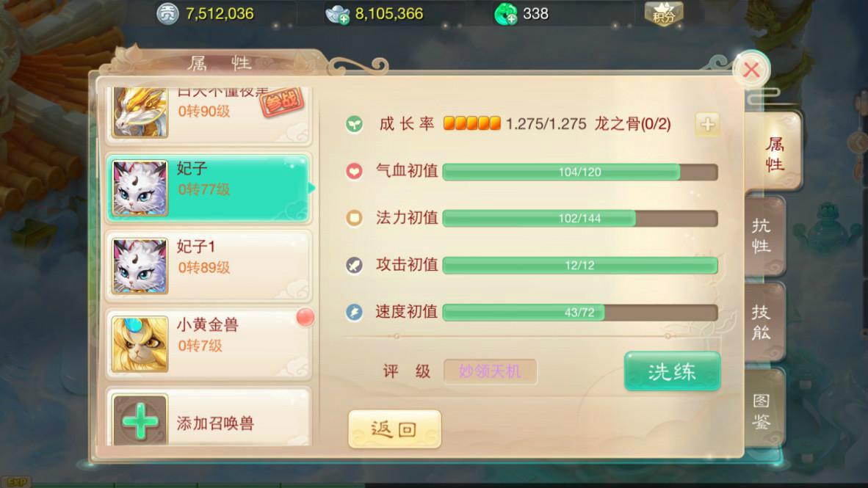
Task: Click the red heart 气血初值 icon
Action: point(354,172)
